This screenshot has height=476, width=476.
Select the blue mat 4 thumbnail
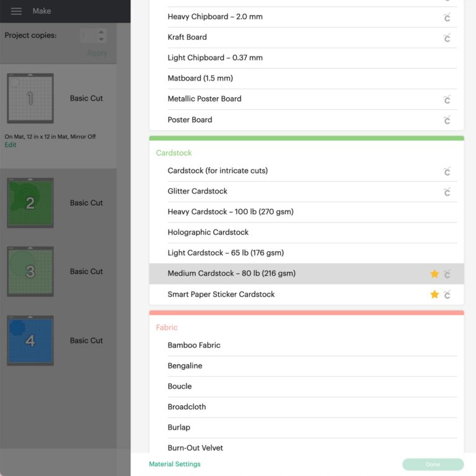pyautogui.click(x=30, y=340)
